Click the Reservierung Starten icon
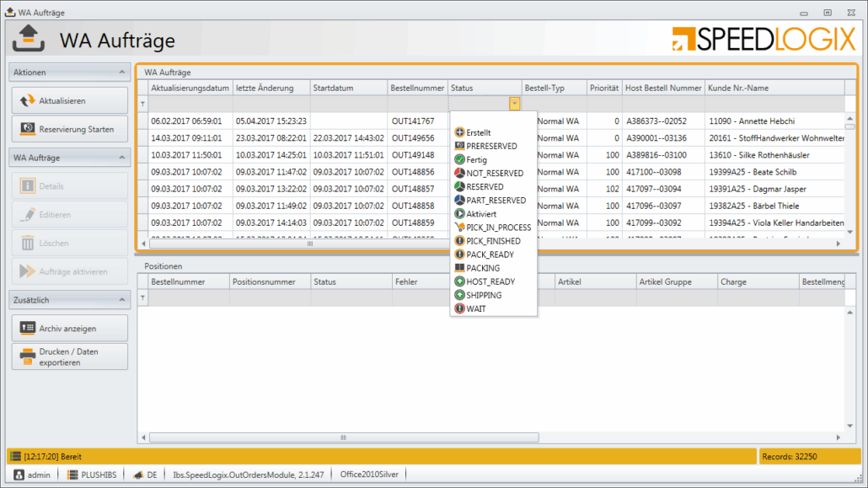868x488 pixels. (x=27, y=128)
